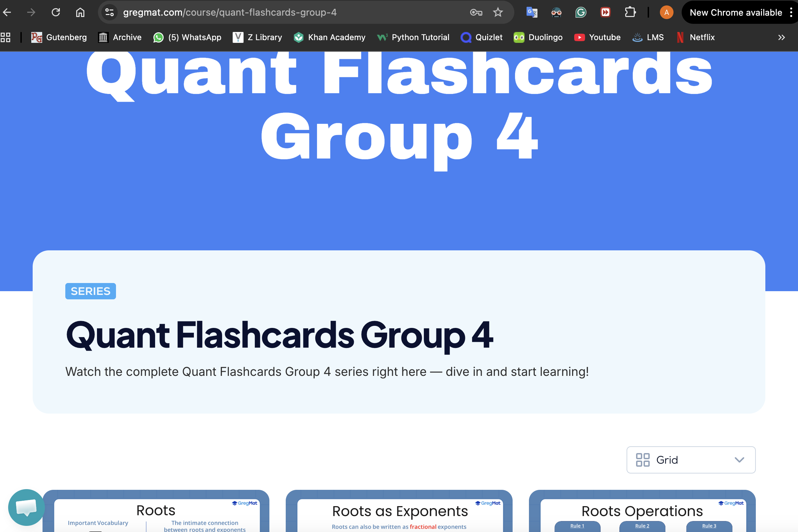Click the saved passwords key icon
This screenshot has height=532, width=798.
(x=476, y=13)
